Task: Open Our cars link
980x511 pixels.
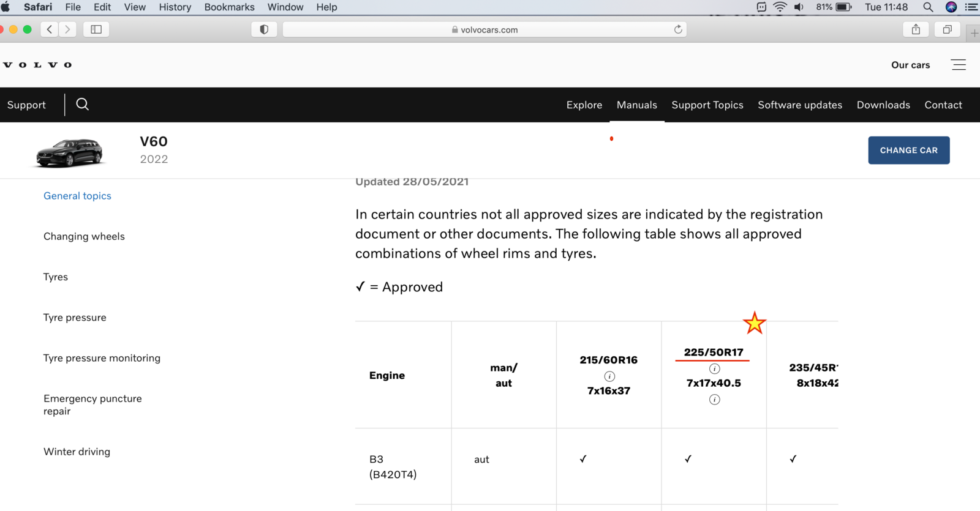Action: [910, 65]
